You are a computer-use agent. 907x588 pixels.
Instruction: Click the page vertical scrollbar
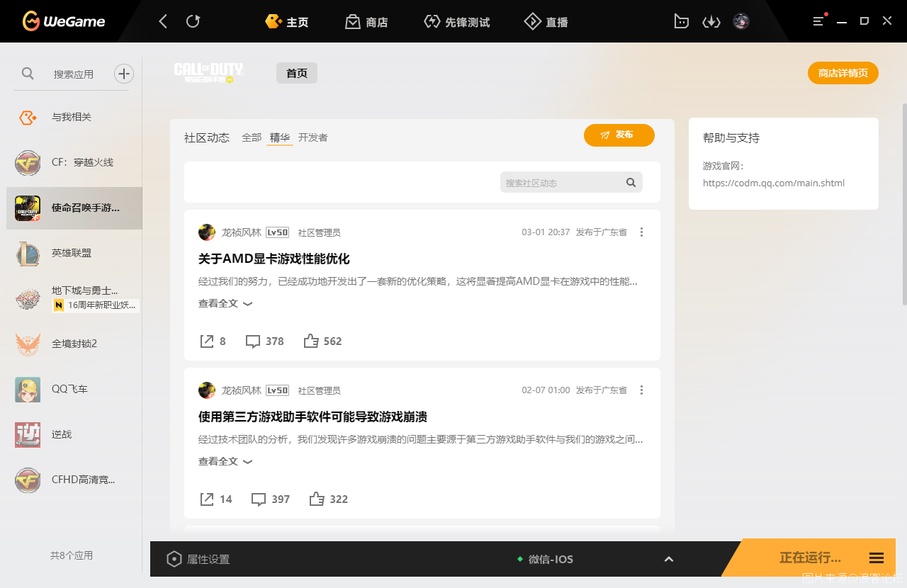tap(903, 205)
